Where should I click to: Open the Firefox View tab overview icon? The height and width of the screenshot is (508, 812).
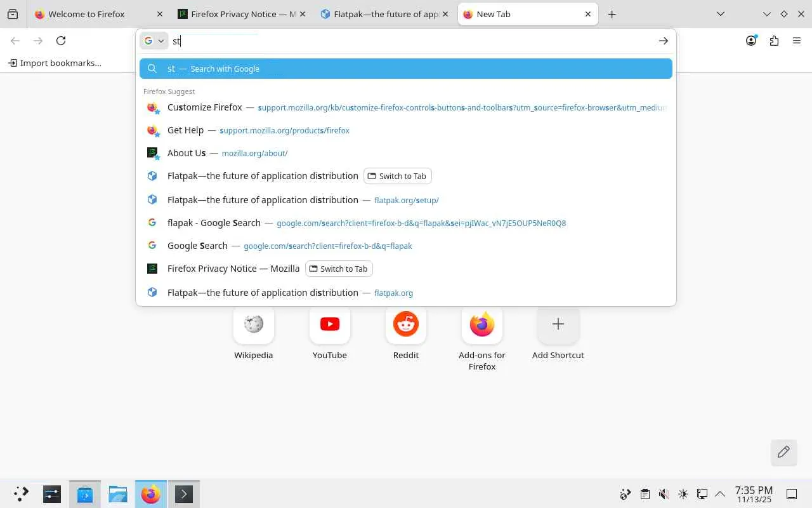click(x=13, y=14)
